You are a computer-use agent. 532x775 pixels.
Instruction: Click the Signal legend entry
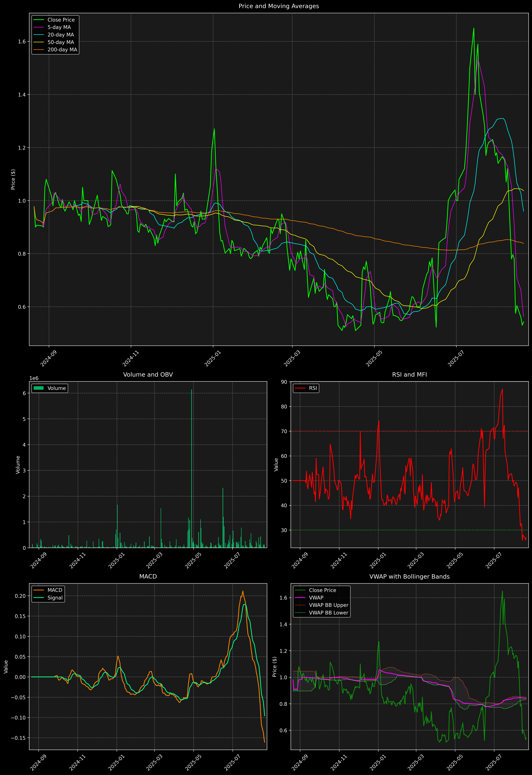pyautogui.click(x=55, y=598)
